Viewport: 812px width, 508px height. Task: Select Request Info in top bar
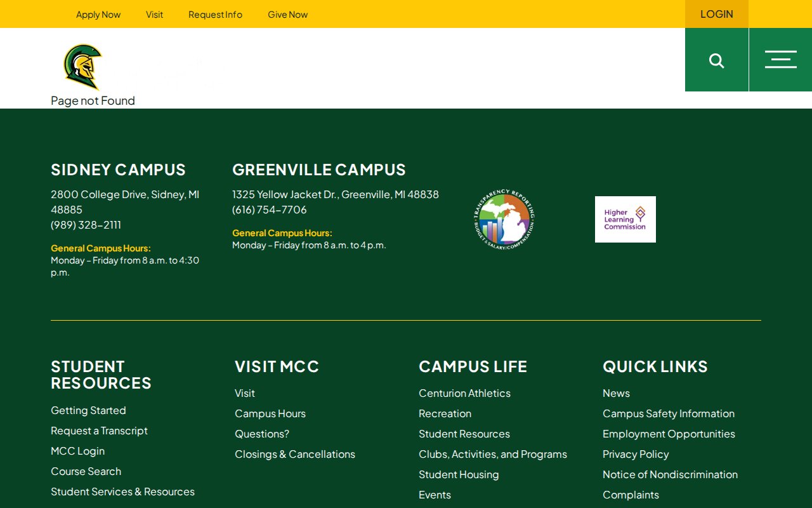point(215,15)
